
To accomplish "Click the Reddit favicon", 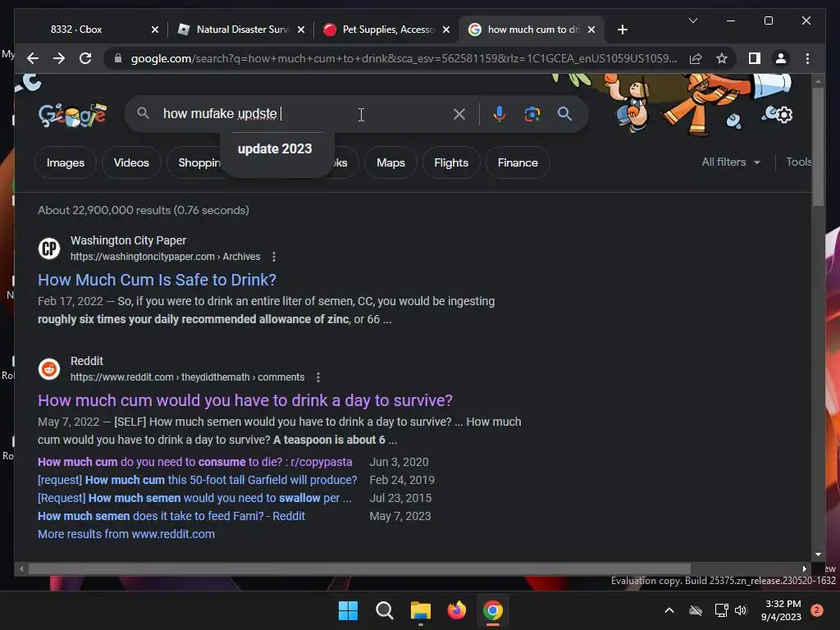I will [49, 369].
